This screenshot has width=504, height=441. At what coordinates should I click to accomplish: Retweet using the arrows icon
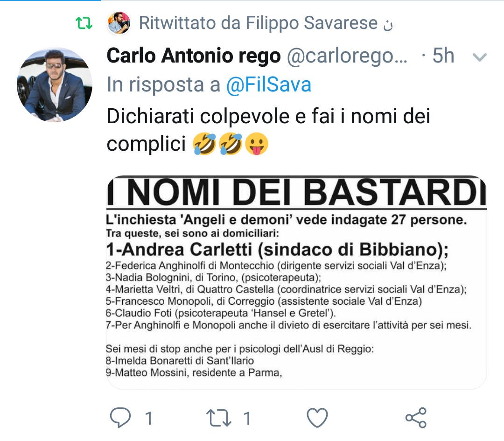pyautogui.click(x=218, y=418)
